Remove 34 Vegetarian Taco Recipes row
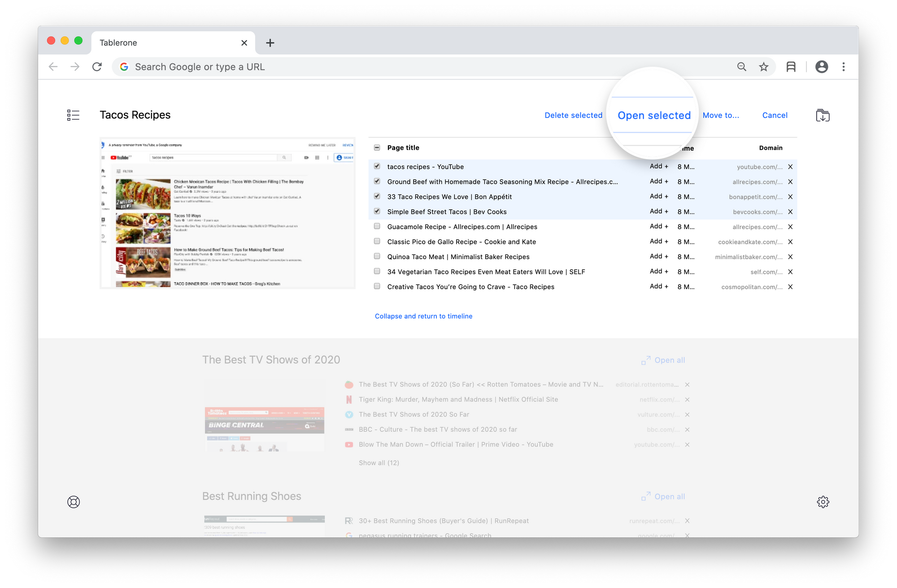Image resolution: width=897 pixels, height=588 pixels. coord(790,272)
